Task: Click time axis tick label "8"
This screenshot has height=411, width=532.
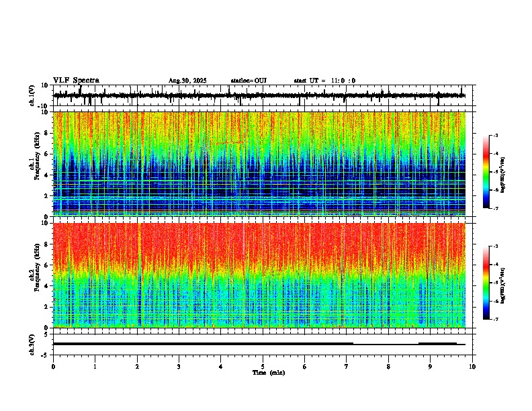Action: [x=388, y=367]
